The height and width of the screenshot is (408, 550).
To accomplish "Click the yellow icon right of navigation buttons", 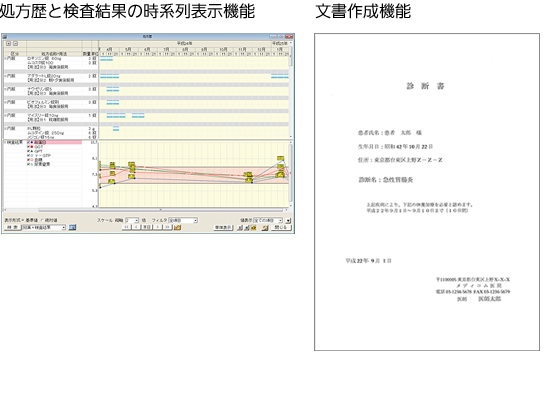I will (177, 228).
